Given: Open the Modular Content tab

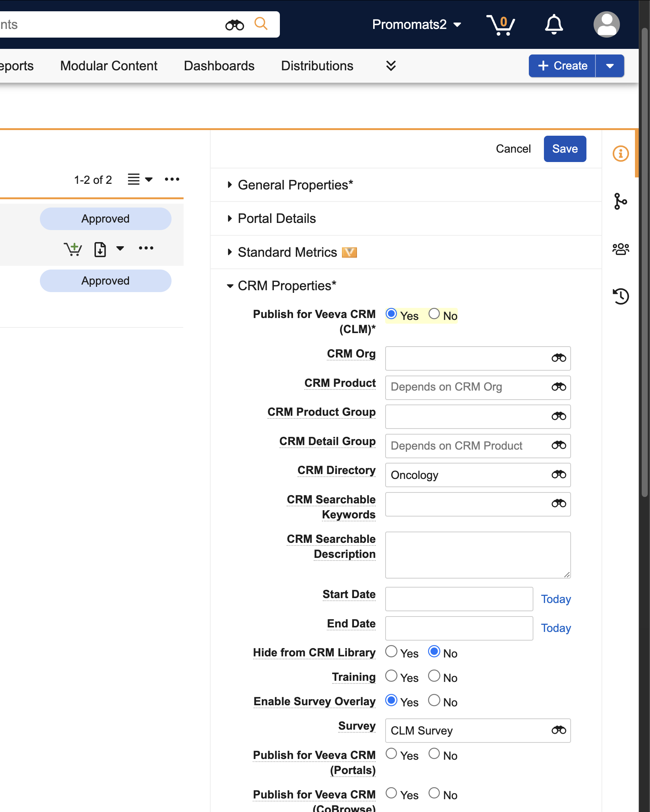Looking at the screenshot, I should (x=109, y=66).
